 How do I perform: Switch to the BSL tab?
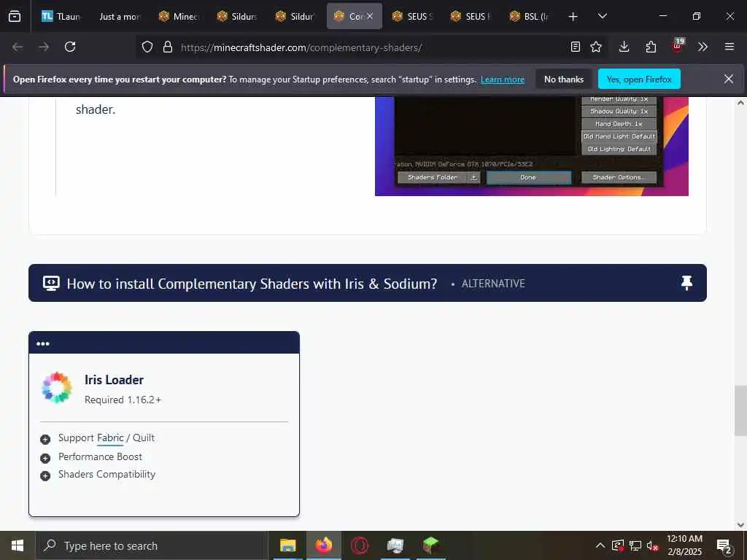coord(530,16)
